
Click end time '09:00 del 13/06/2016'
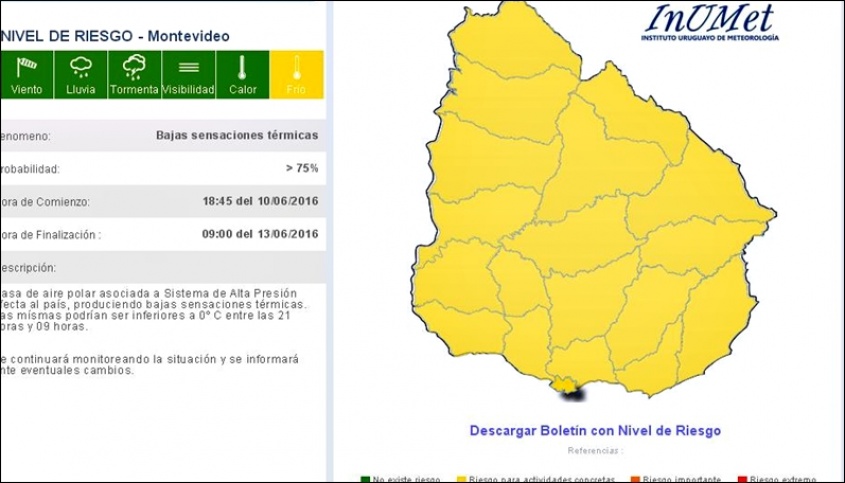260,234
